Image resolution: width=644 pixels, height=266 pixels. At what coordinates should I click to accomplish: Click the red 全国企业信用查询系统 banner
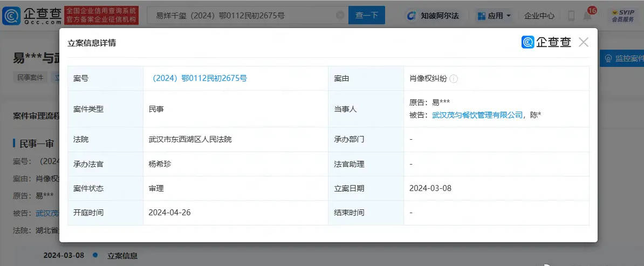click(101, 15)
